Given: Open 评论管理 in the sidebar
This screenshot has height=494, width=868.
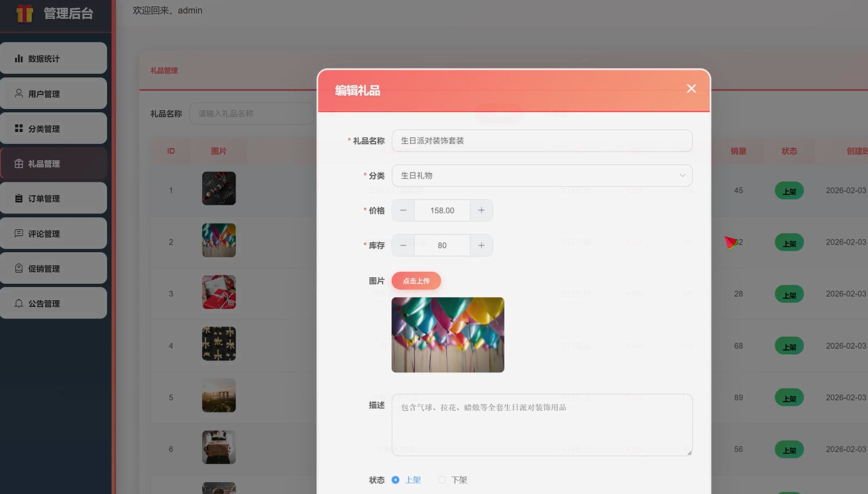Looking at the screenshot, I should tap(53, 233).
